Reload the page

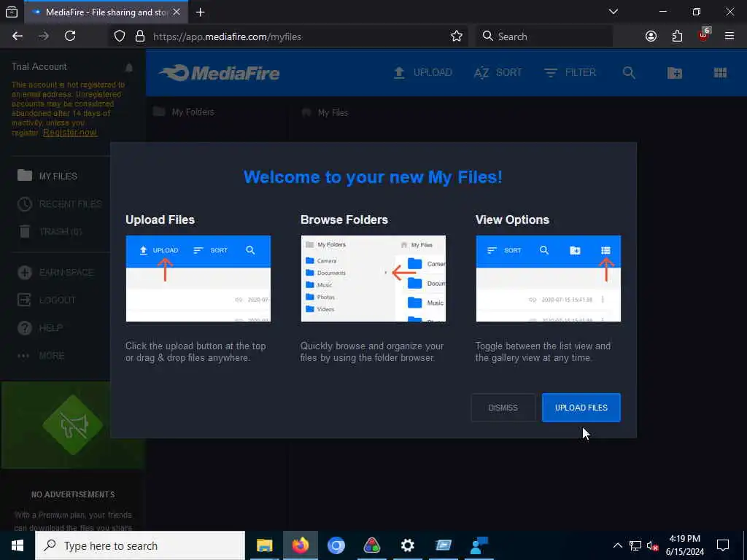click(70, 36)
